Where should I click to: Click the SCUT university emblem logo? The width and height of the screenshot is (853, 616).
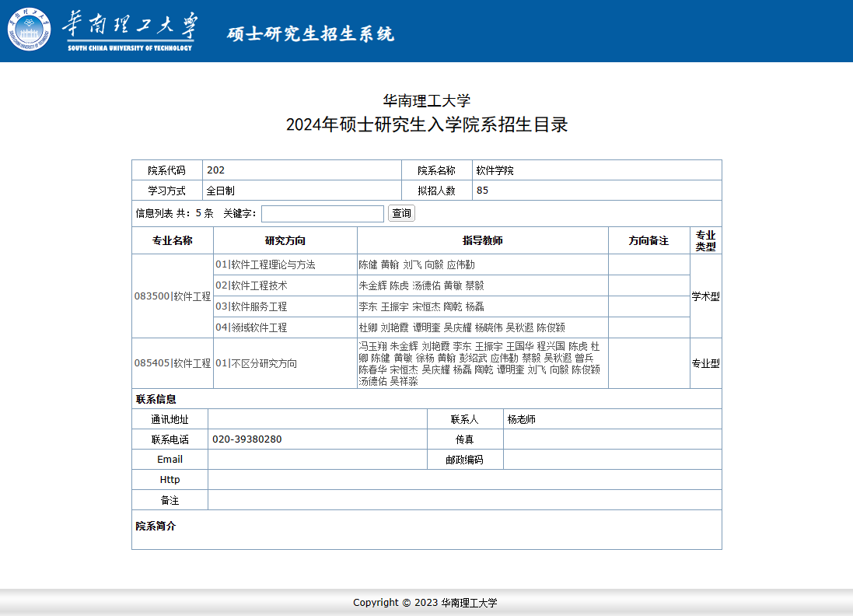29,29
